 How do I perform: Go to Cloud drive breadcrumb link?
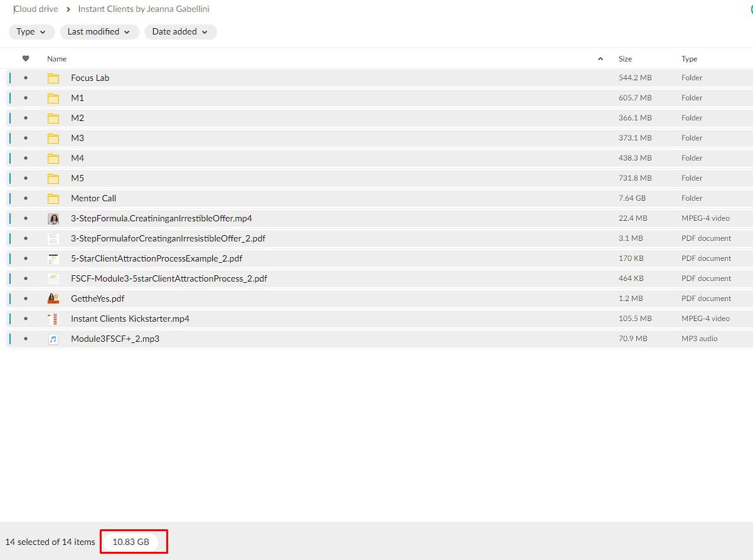[36, 9]
